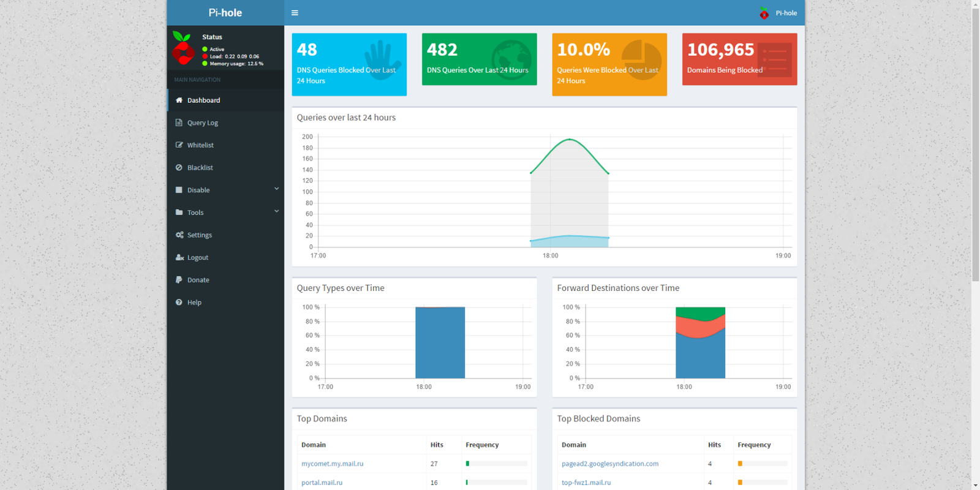Click the Pi-hole title in header
The height and width of the screenshot is (490, 980).
(225, 13)
